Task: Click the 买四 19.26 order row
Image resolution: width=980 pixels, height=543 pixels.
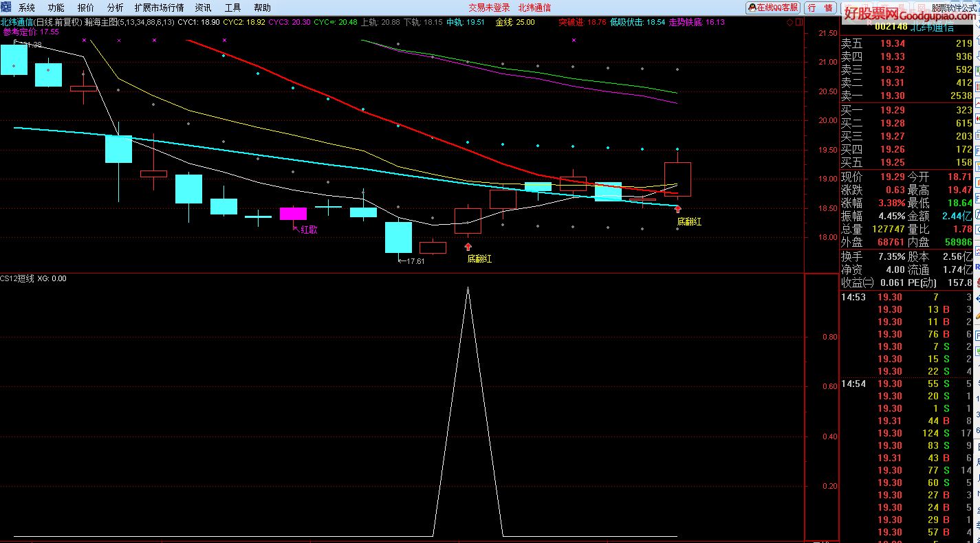Action: point(907,149)
